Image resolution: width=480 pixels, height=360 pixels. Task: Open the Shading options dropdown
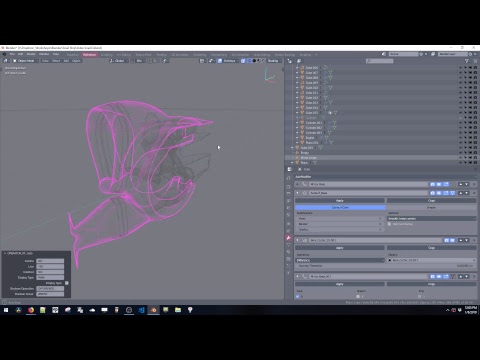click(x=274, y=61)
